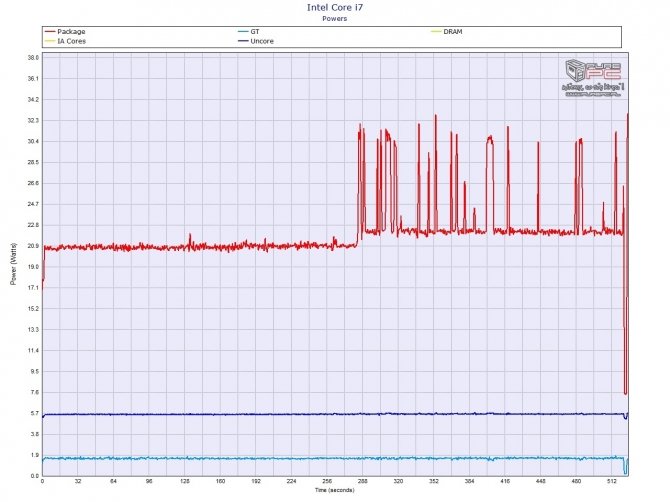
Task: Click the light blue GT legend swatch
Action: point(243,32)
